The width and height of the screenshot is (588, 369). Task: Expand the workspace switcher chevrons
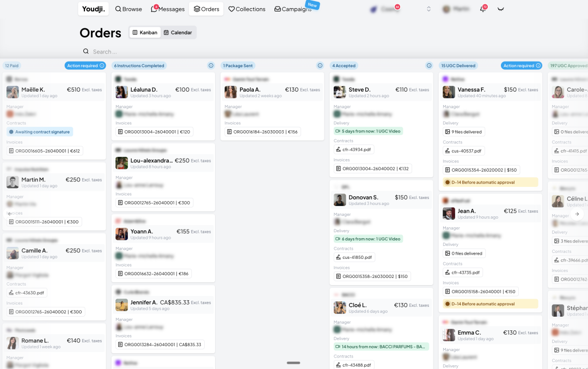(428, 9)
